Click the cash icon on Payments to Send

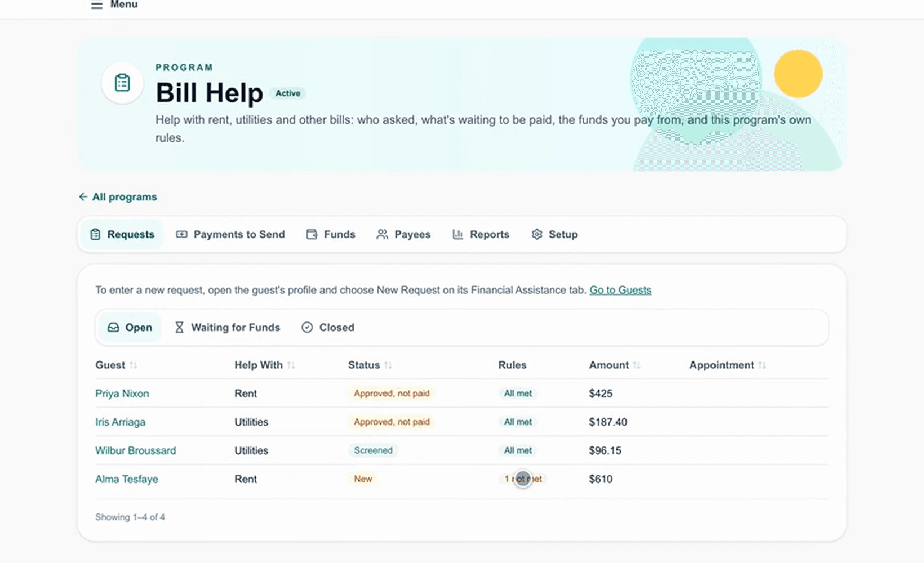[x=181, y=234]
